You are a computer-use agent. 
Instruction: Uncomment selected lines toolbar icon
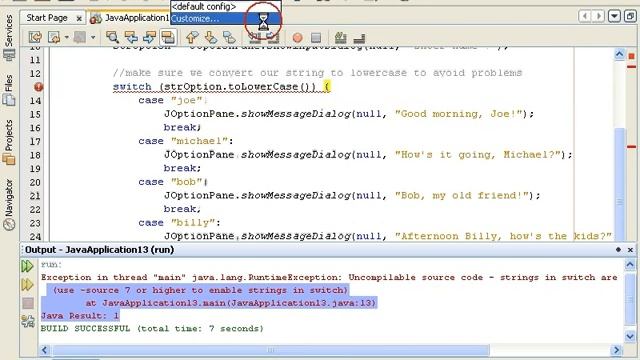click(x=359, y=38)
